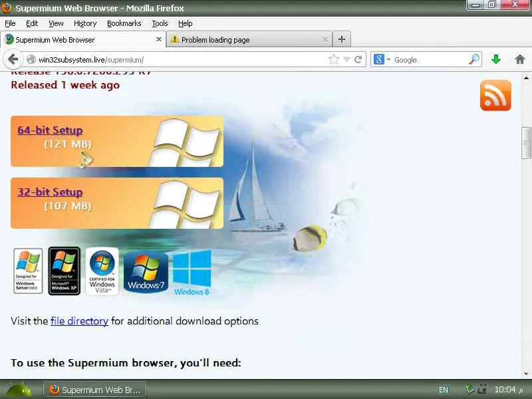The width and height of the screenshot is (532, 399).
Task: Open the Google search engine dropdown
Action: (382, 60)
